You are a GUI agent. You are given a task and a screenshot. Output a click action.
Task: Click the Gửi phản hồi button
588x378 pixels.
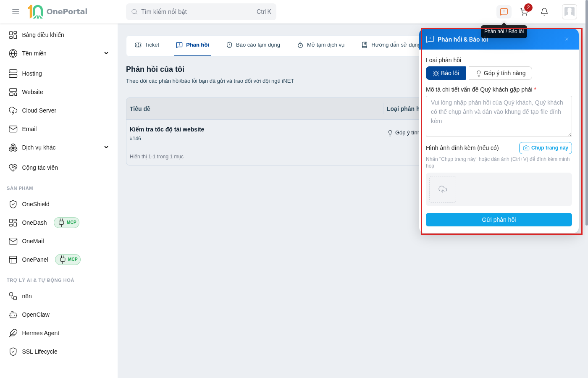(x=499, y=220)
